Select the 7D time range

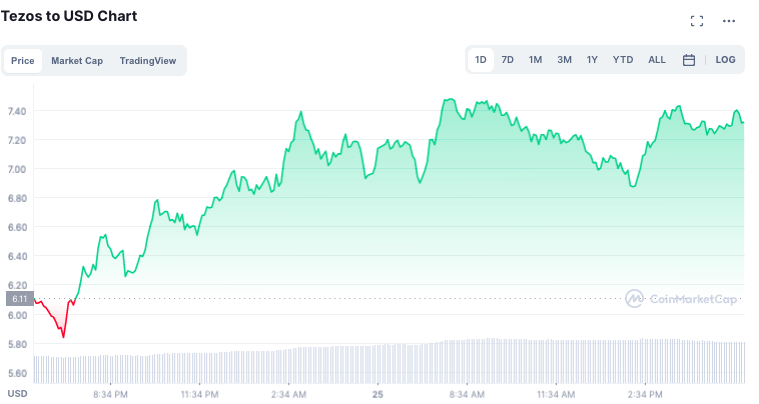508,60
